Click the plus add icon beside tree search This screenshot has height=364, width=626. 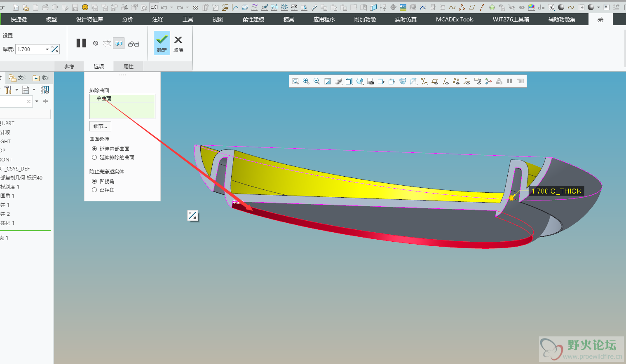[x=46, y=101]
